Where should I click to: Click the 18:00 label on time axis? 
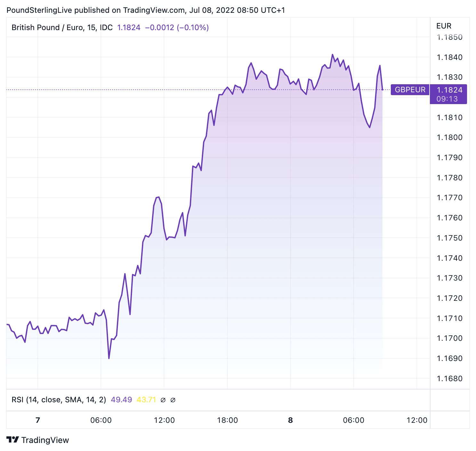point(227,420)
